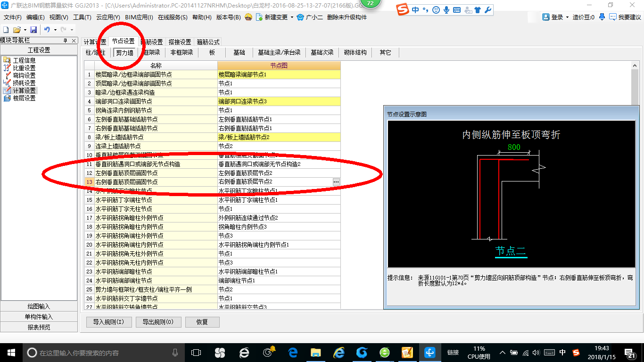644x362 pixels.
Task: Select 损耗设置 in navigation tree
Action: pos(24,83)
